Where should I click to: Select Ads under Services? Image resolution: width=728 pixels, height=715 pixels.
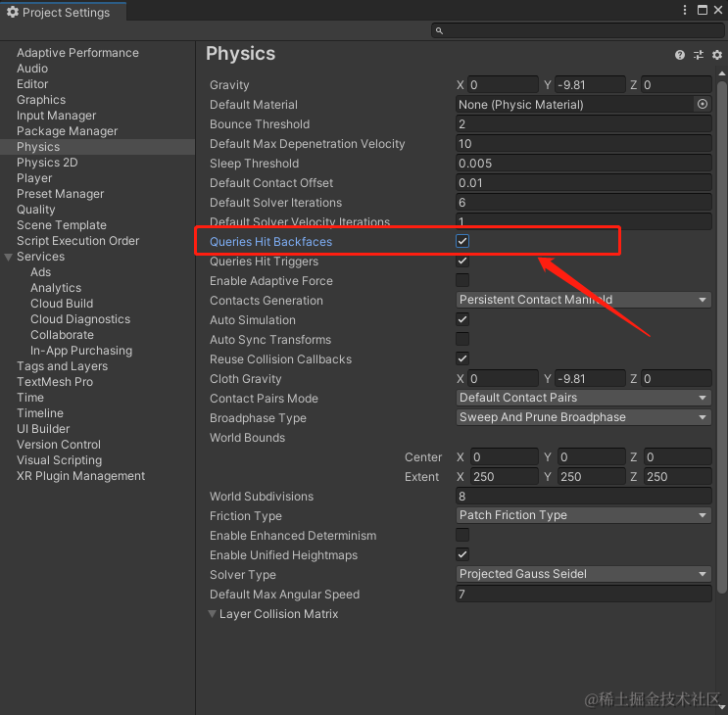40,272
